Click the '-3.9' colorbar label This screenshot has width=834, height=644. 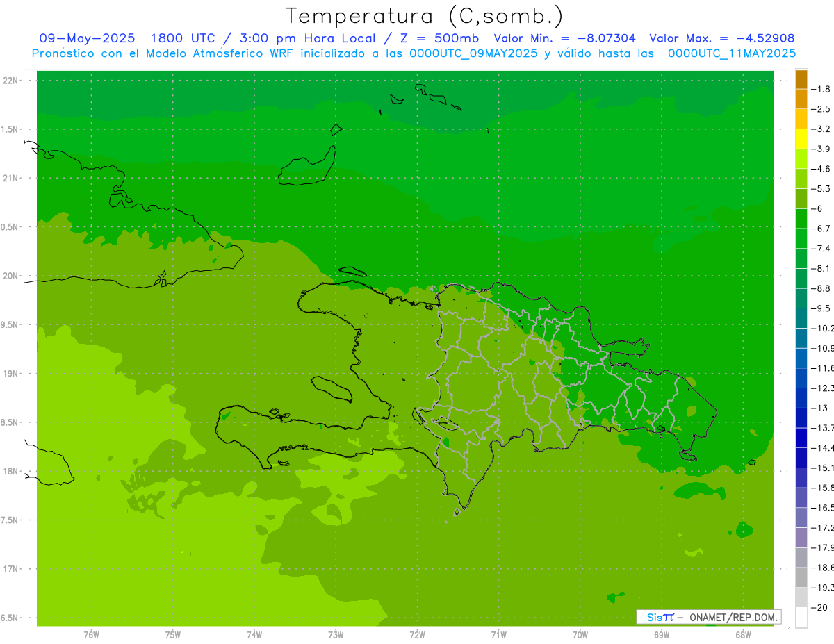point(821,149)
